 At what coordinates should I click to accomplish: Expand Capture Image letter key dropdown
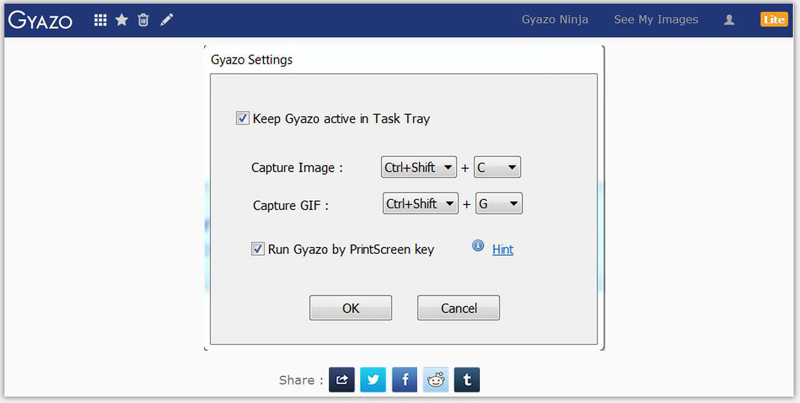[x=497, y=168]
